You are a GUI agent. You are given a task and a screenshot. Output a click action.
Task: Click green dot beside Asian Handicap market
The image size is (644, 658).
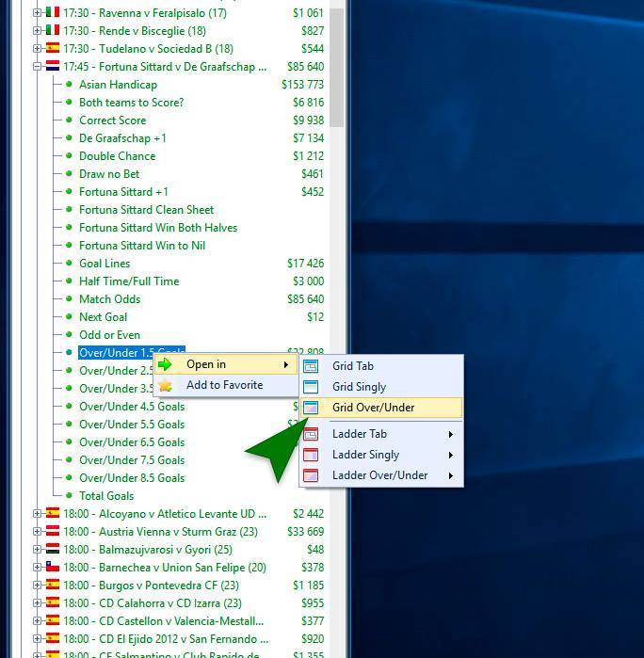(x=69, y=85)
